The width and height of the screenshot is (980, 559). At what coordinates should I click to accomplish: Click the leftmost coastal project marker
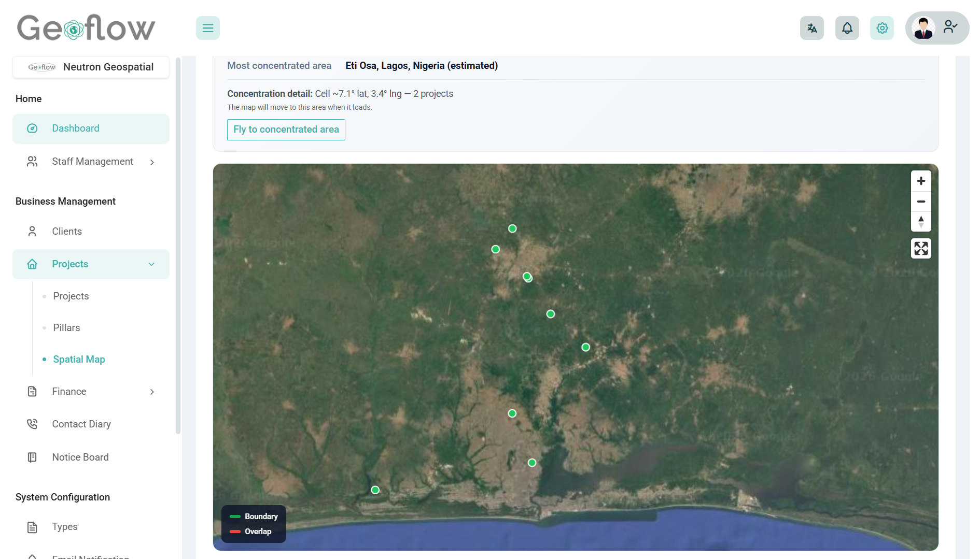[375, 490]
